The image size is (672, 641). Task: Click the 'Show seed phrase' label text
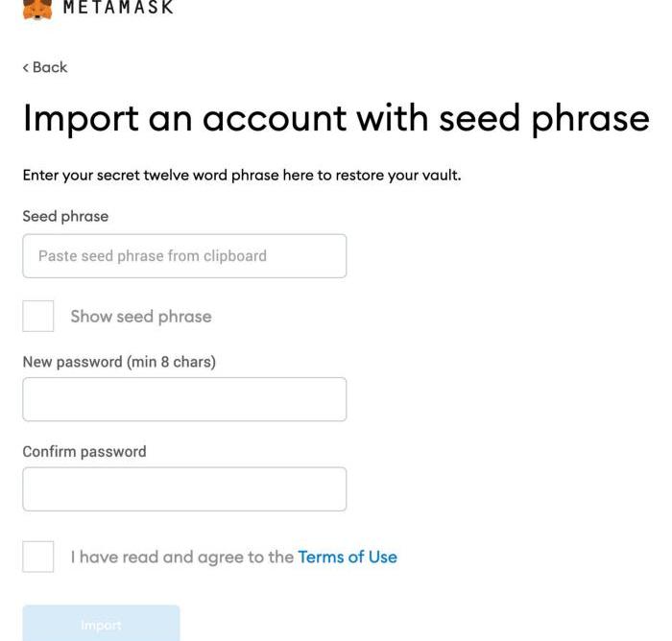[x=140, y=316]
